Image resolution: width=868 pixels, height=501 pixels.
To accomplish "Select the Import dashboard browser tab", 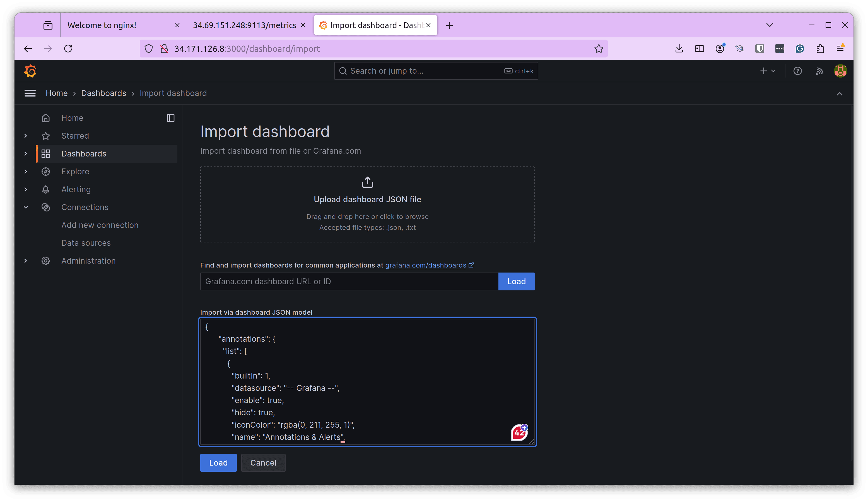I will [x=375, y=25].
